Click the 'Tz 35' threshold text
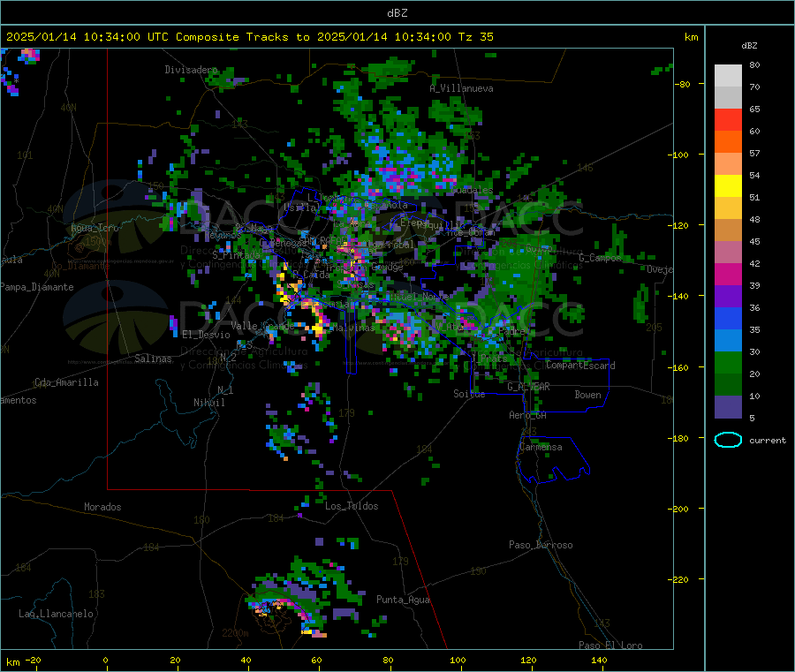Image resolution: width=795 pixels, height=672 pixels. coord(475,37)
